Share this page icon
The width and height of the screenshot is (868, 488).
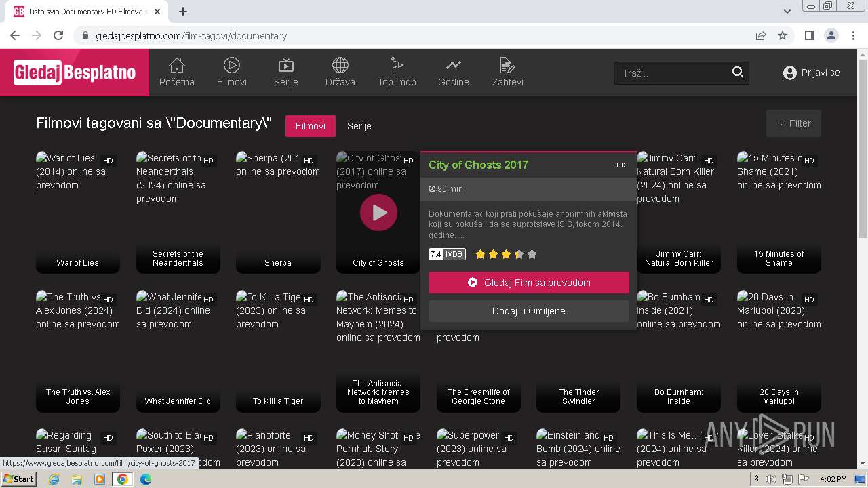pos(761,36)
